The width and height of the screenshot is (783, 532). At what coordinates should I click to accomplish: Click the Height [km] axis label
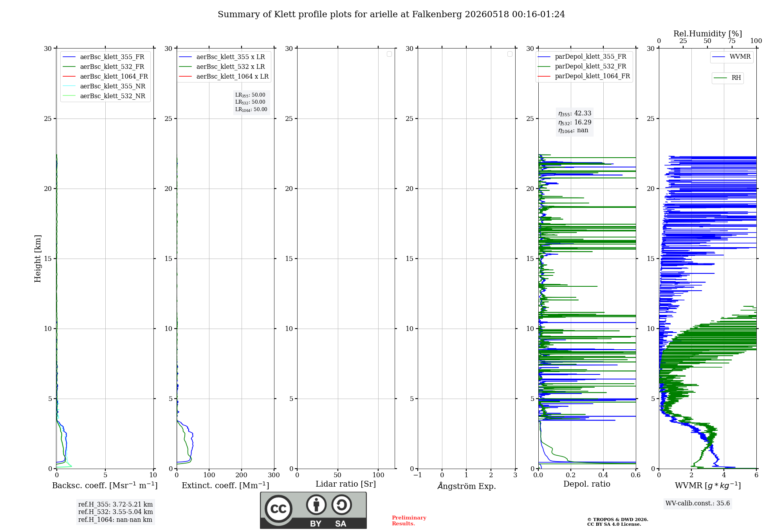(x=38, y=259)
